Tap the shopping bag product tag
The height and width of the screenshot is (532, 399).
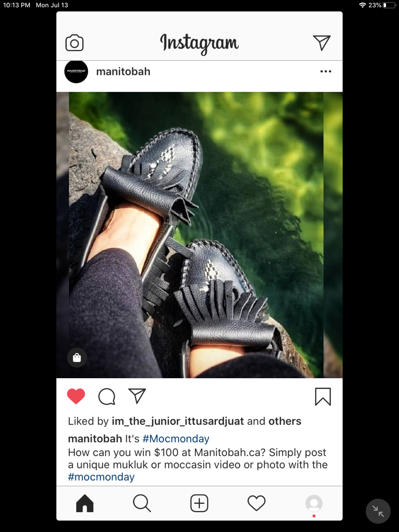pyautogui.click(x=77, y=357)
